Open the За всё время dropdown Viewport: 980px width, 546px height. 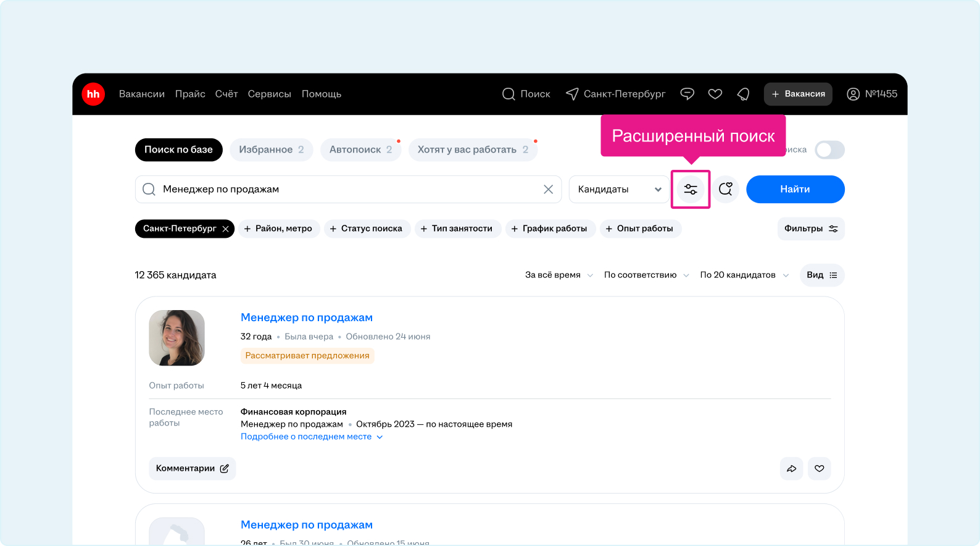click(x=559, y=275)
